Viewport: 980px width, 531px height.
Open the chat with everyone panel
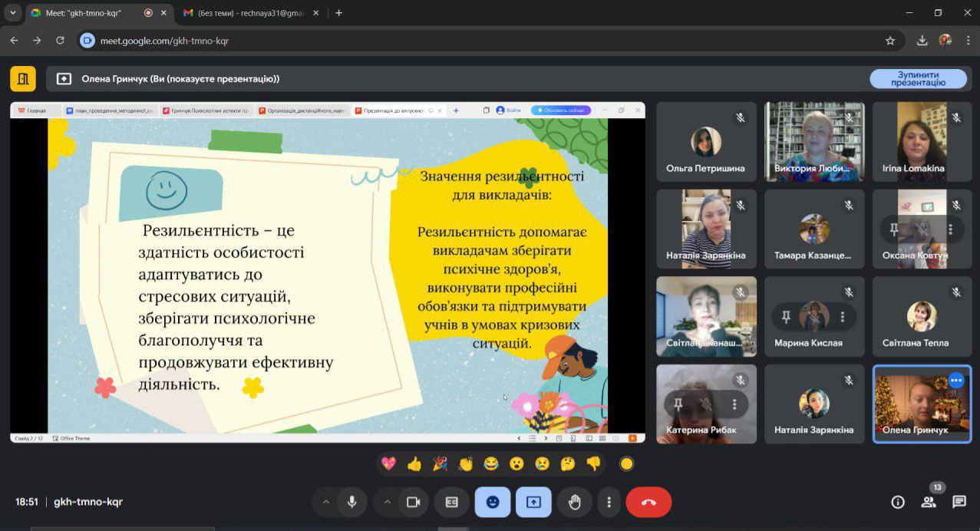[959, 502]
